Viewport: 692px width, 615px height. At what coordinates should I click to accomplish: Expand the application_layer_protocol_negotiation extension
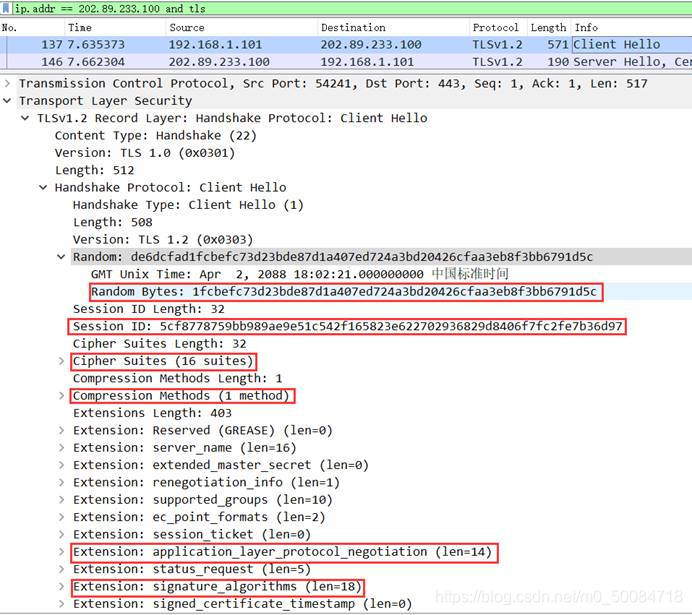pos(61,552)
